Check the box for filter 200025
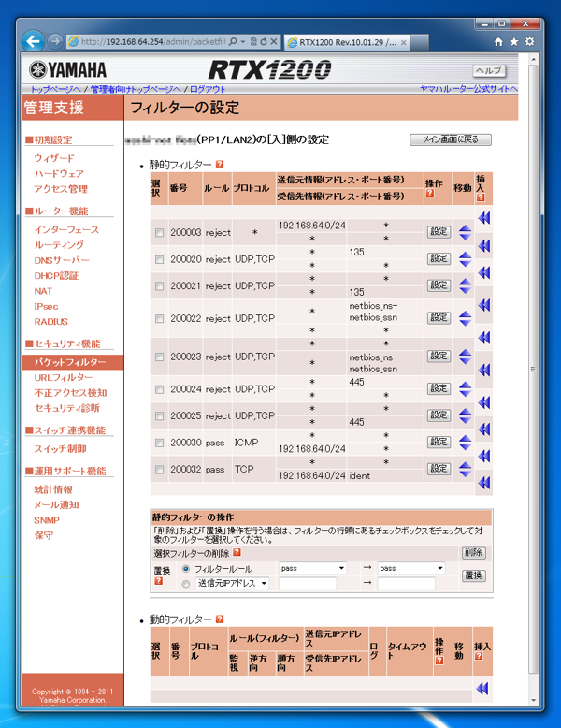Image resolution: width=561 pixels, height=728 pixels. tap(160, 416)
